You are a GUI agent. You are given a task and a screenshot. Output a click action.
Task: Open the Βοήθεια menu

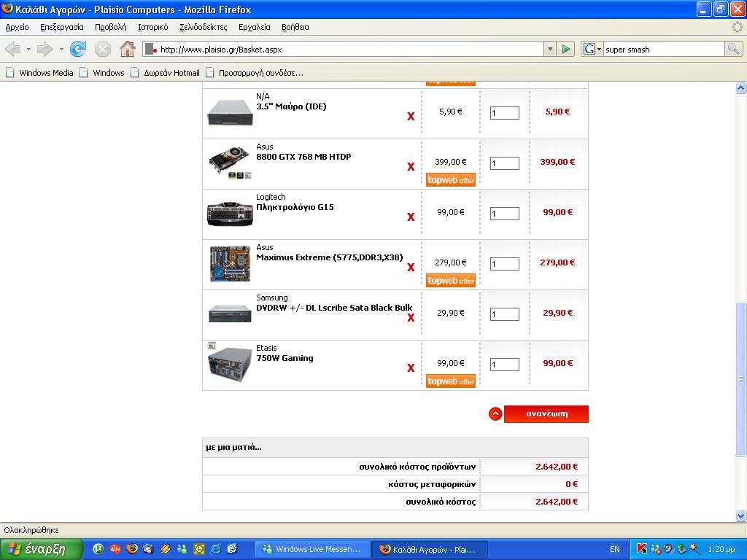coord(295,27)
